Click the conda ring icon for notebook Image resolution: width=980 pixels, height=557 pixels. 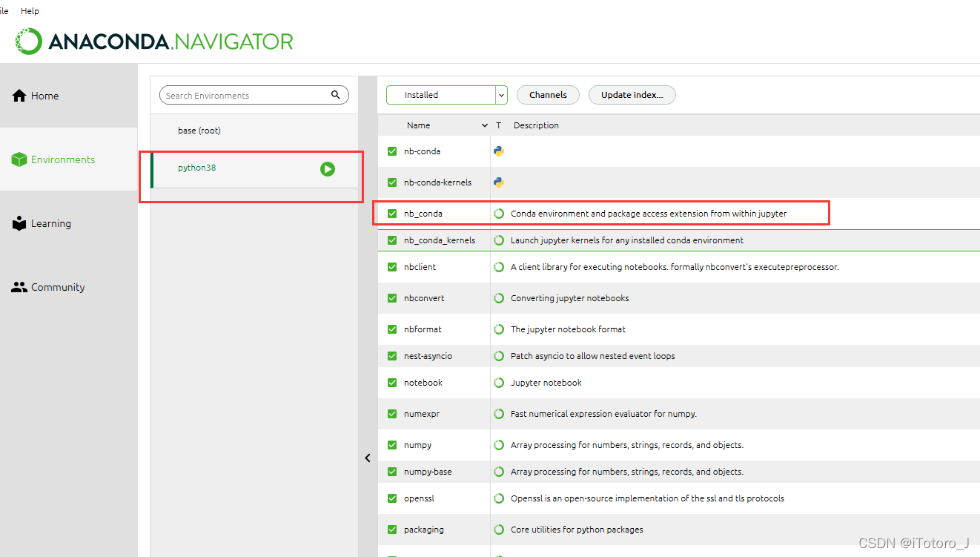point(499,383)
